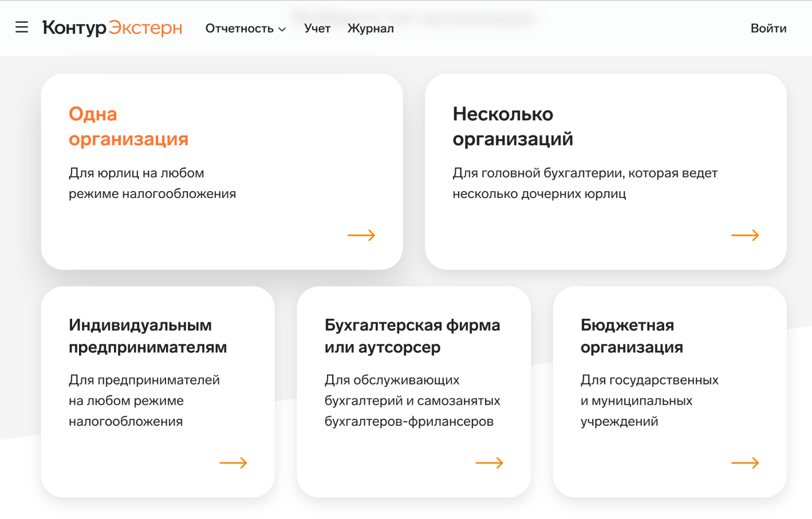Click the arrow in Одна организация card
812x519 pixels.
pos(361,235)
